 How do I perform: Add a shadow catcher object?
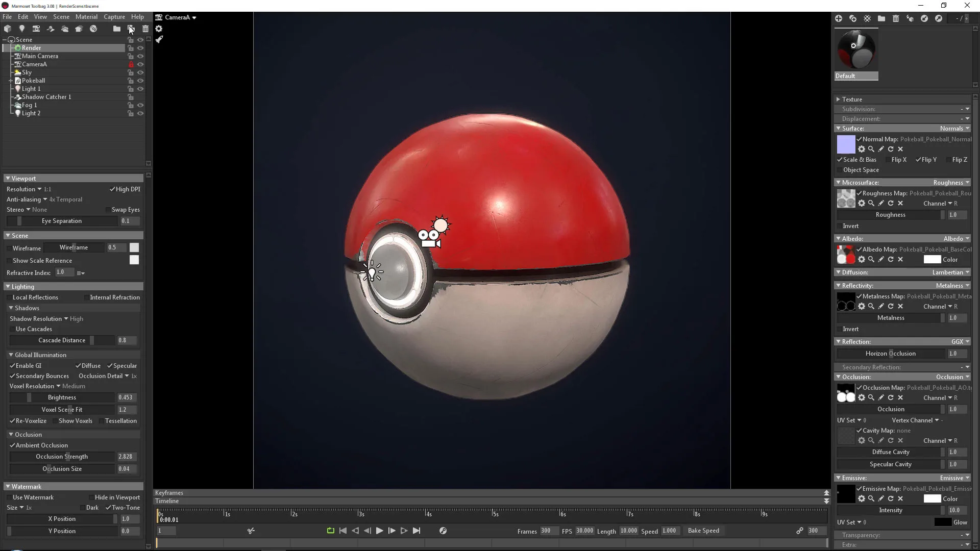click(x=51, y=29)
